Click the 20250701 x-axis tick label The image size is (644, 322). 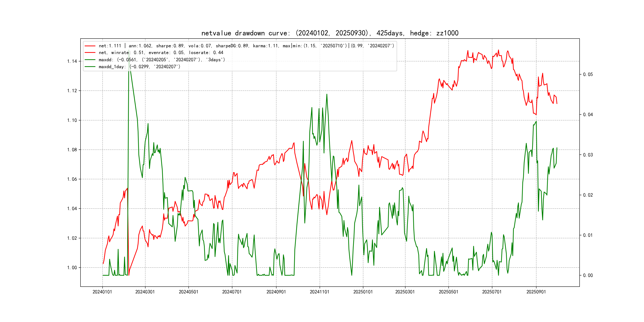tap(492, 292)
